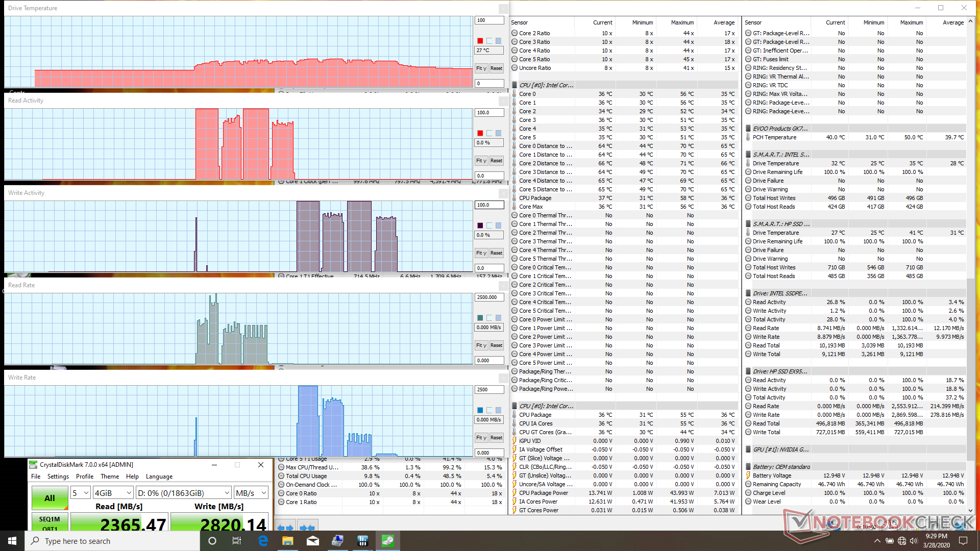The height and width of the screenshot is (551, 980).
Task: Click Reset in Drive Temperature graph
Action: pos(496,68)
